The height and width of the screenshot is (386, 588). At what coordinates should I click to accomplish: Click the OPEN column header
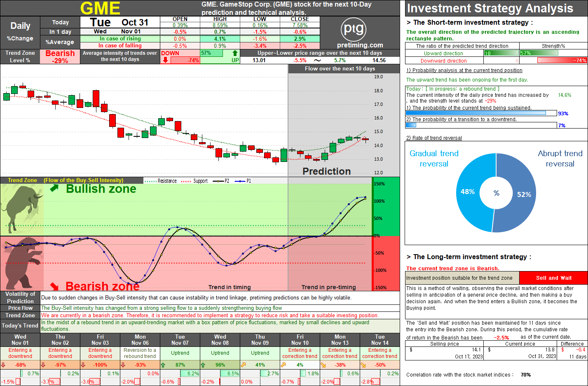tap(180, 19)
